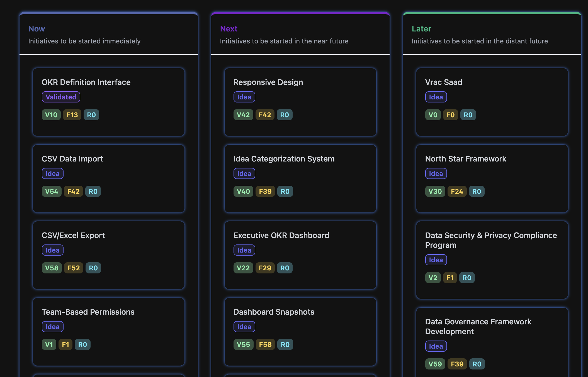Click the V59 badge on Data Governance card
This screenshot has height=377, width=588.
tap(435, 364)
